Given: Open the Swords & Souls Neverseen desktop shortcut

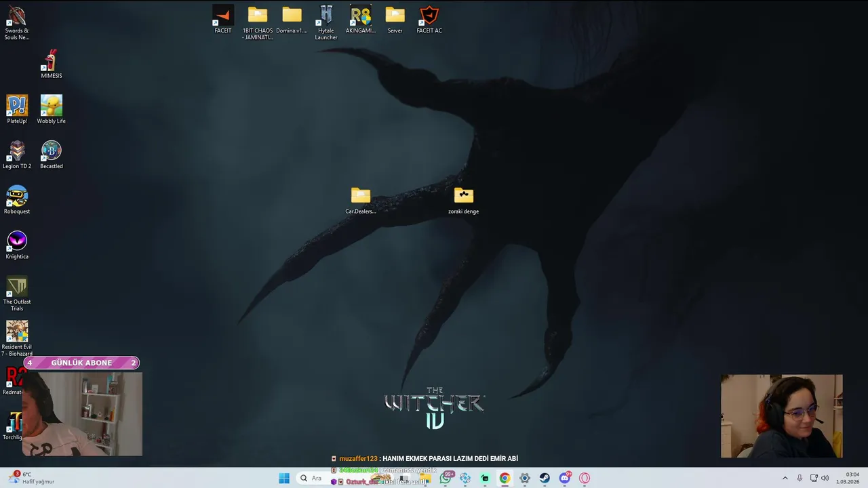Looking at the screenshot, I should coord(17,23).
